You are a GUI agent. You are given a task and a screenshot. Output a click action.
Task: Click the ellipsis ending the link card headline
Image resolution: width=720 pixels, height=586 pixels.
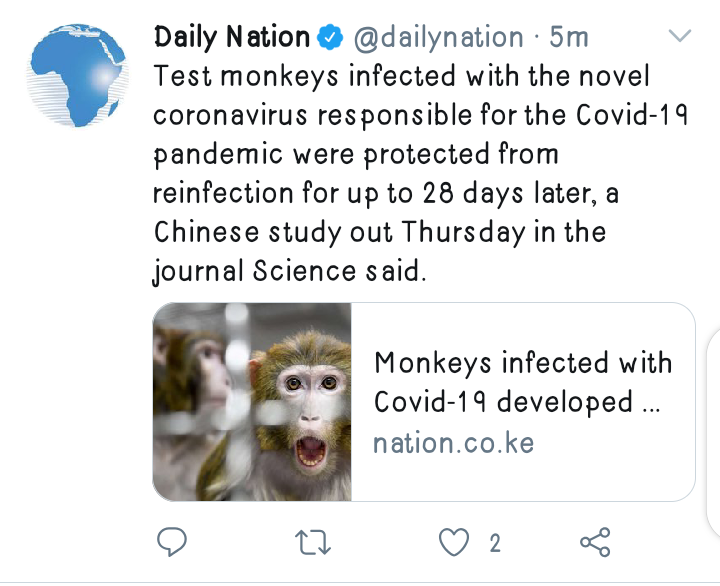pyautogui.click(x=650, y=403)
